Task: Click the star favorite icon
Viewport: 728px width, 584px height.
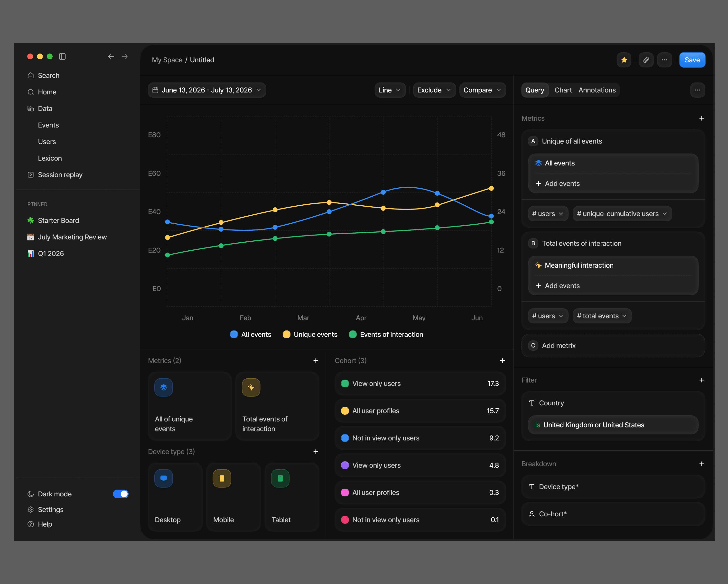Action: point(624,60)
